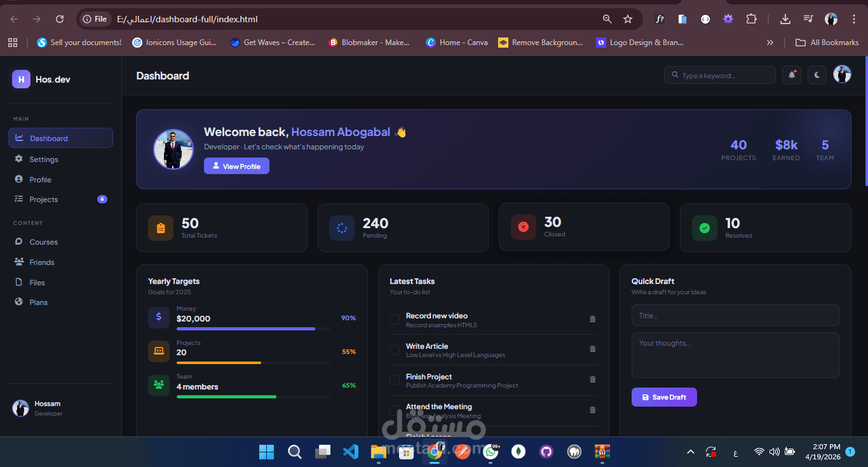Screen dimensions: 868x467
Task: Open the Files sidebar icon
Action: pyautogui.click(x=19, y=282)
